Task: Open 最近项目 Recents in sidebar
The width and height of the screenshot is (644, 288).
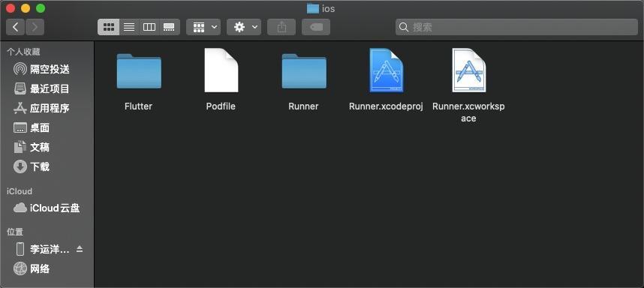Action: [x=47, y=88]
